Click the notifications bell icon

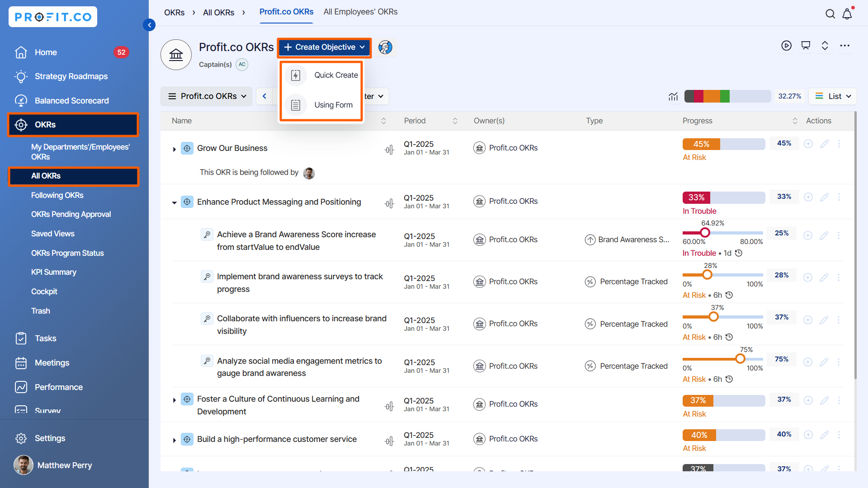847,14
